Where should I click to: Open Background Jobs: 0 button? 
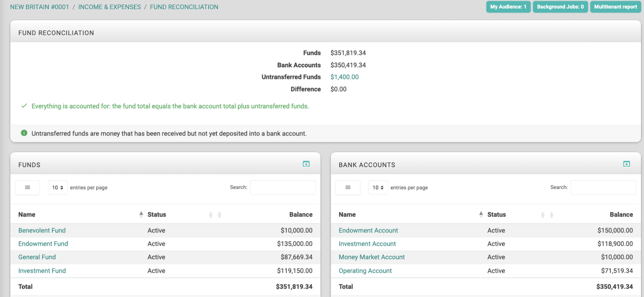pos(560,7)
